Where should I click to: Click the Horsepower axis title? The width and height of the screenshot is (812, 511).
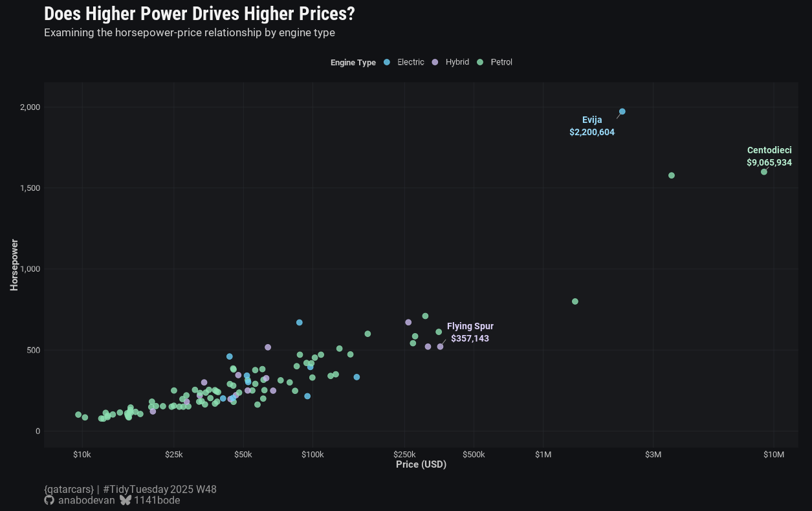pyautogui.click(x=14, y=265)
